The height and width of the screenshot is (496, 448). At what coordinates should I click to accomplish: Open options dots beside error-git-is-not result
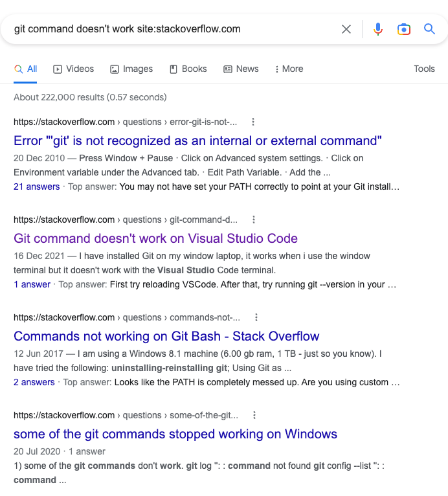[x=253, y=122]
